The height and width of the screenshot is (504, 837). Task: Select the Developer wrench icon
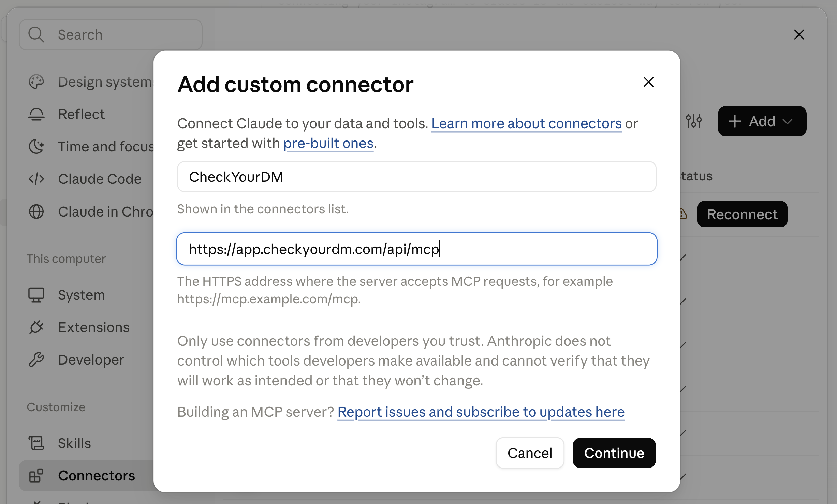click(x=36, y=360)
